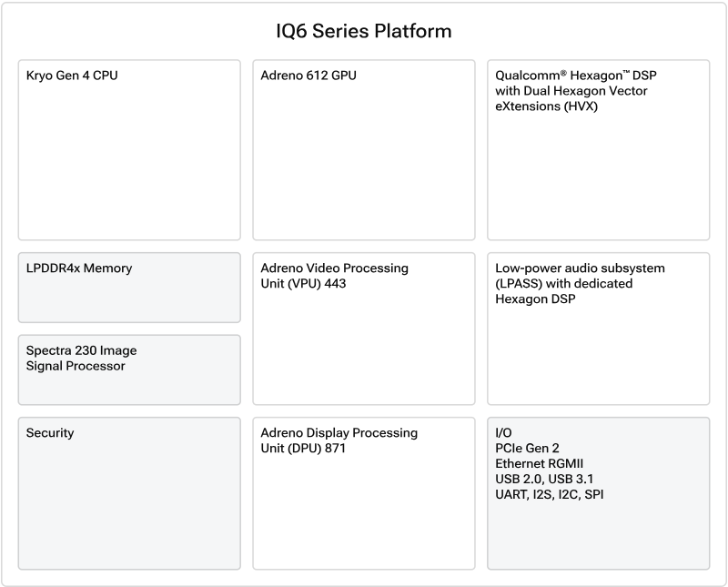Select the Adreno Video Processing Unit 443 block

pyautogui.click(x=364, y=329)
